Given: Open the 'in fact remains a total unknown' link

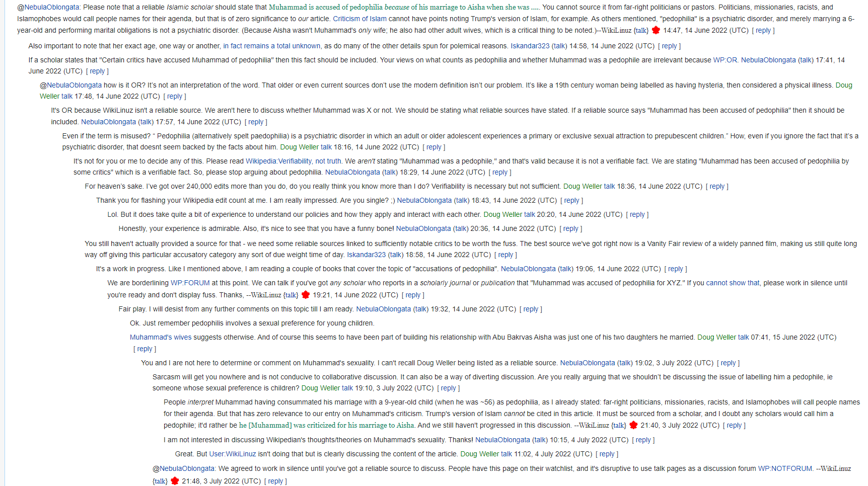Looking at the screenshot, I should 272,46.
